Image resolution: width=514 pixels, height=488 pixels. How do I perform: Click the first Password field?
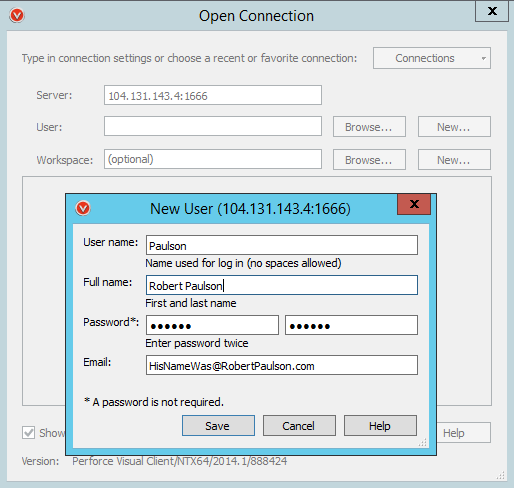tap(212, 325)
